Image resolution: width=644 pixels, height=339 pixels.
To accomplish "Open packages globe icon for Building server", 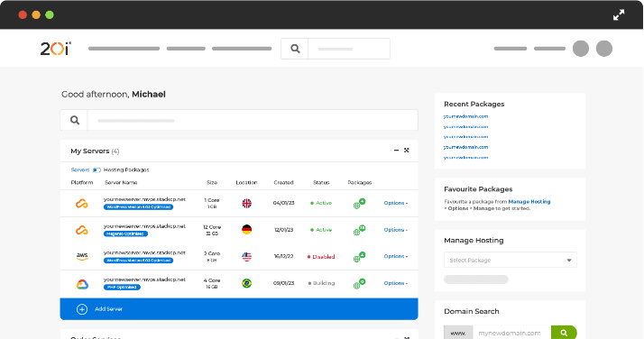I will (x=359, y=284).
